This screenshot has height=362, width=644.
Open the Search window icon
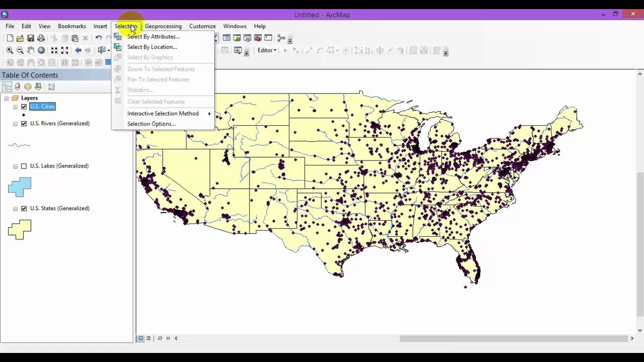pos(248,38)
